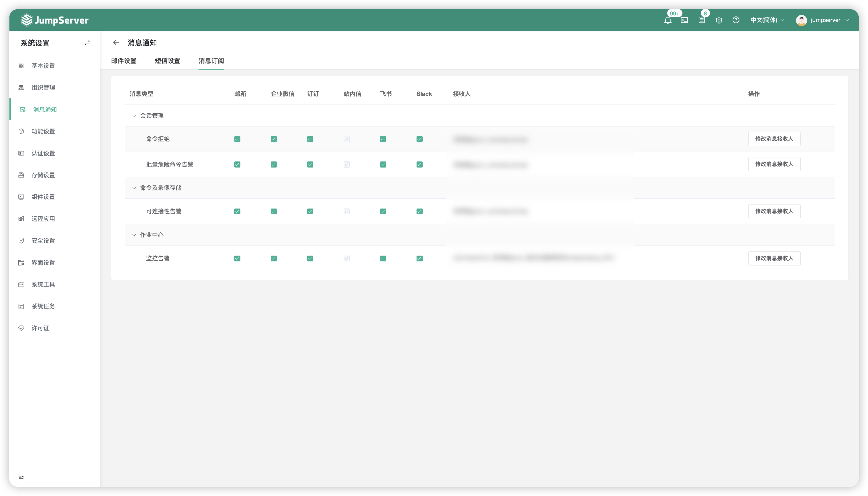Uncheck 企业微信 checkbox for 批量危险命令告警
868x496 pixels.
point(274,164)
